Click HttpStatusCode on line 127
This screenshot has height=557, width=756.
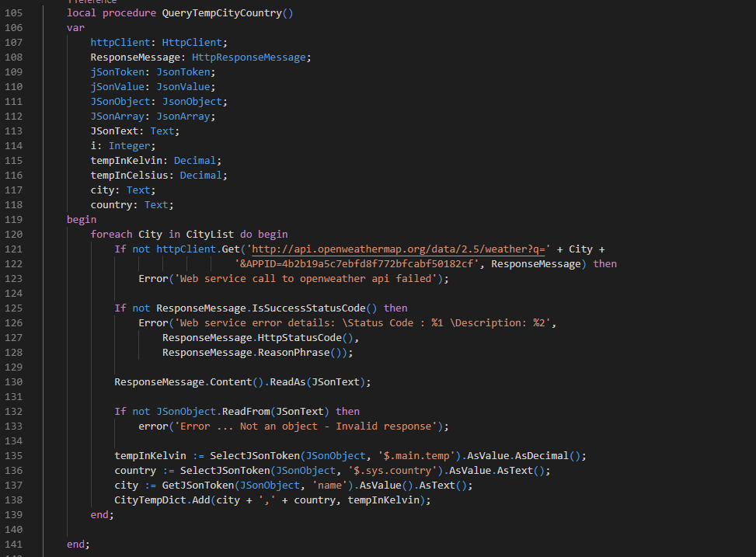(299, 338)
